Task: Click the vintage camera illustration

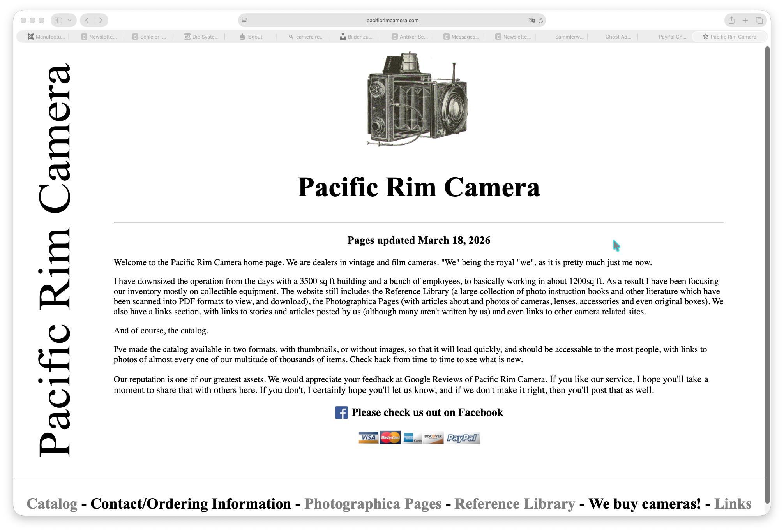Action: tap(417, 100)
